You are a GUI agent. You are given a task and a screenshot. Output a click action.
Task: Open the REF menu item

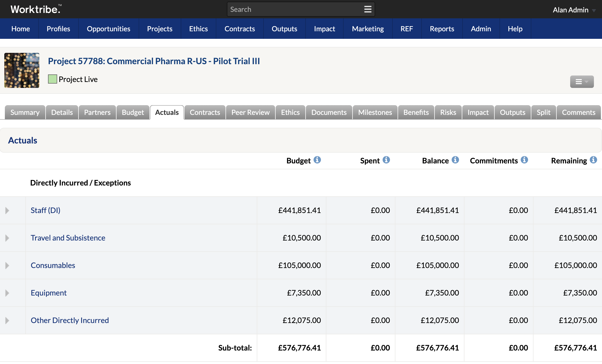407,29
